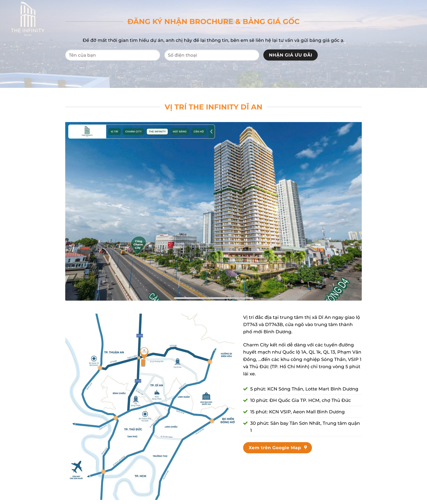Select 'THE INFINITY' tab in tour
Viewport: 427px width, 504px height.
click(x=157, y=131)
